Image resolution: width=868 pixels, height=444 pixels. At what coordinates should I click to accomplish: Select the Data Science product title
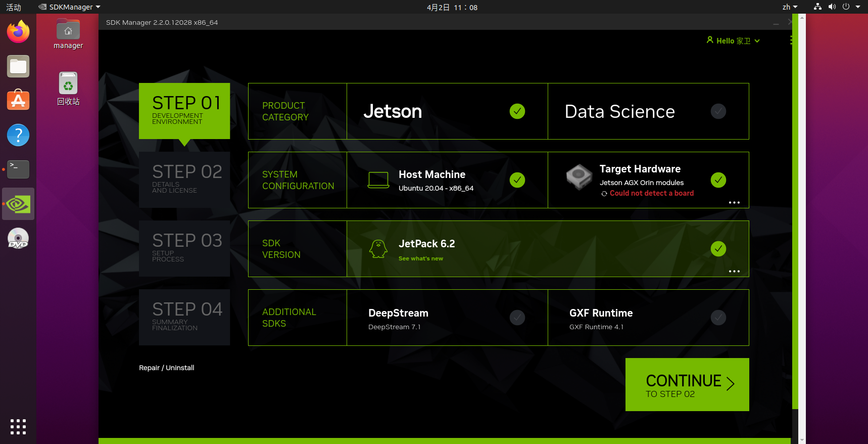pyautogui.click(x=619, y=111)
